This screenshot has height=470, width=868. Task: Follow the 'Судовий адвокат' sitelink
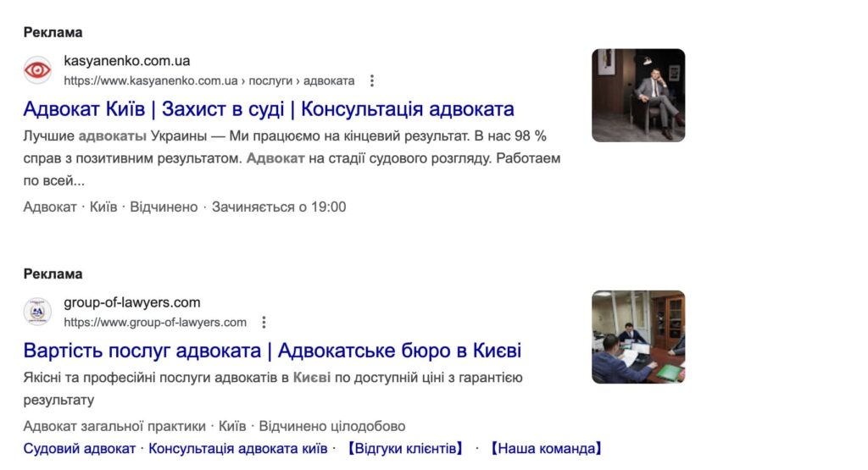click(79, 449)
